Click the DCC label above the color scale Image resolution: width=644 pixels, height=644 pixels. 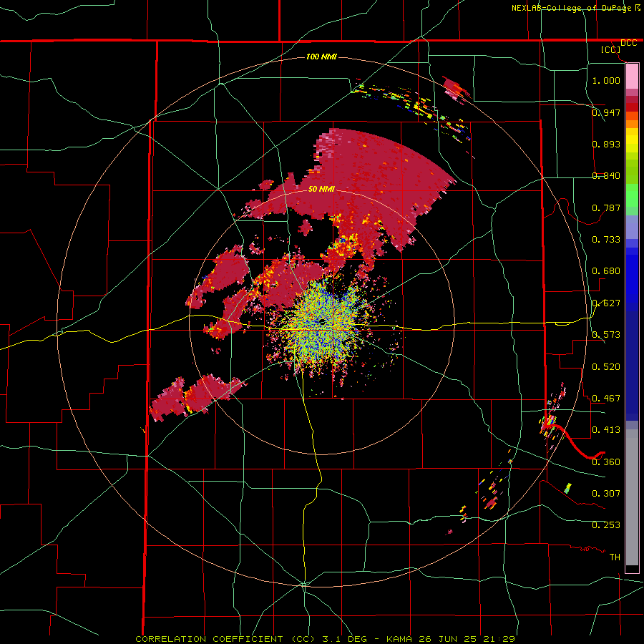tap(629, 43)
